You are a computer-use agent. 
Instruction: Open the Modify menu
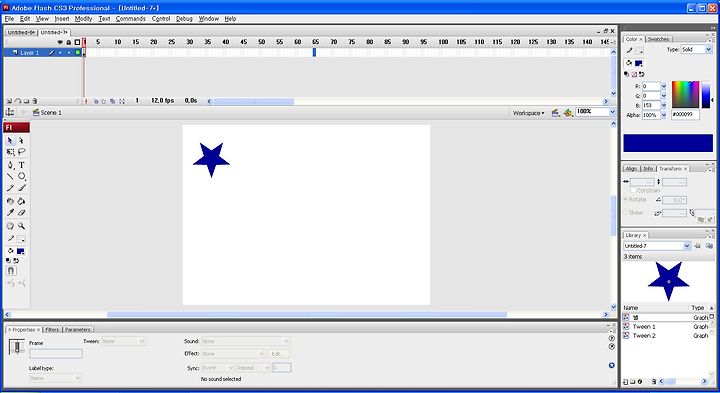[83, 19]
